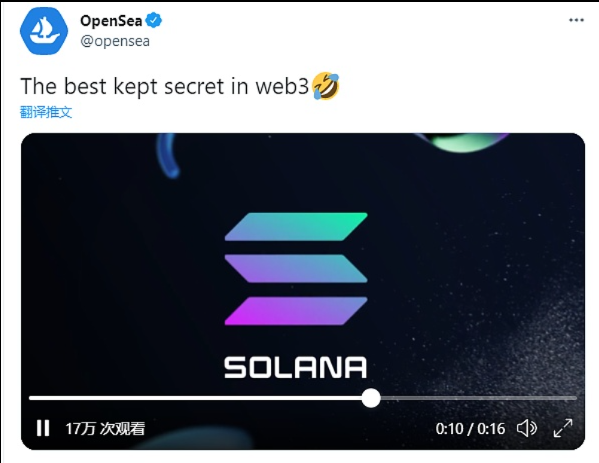Click the laughing emoji in the tweet
The height and width of the screenshot is (463, 599).
(x=326, y=86)
